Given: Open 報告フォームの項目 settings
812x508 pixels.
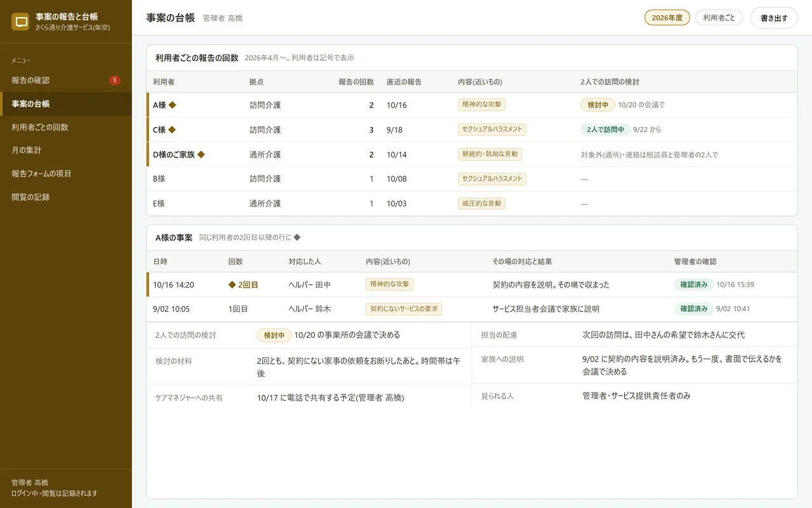Looking at the screenshot, I should (x=66, y=173).
